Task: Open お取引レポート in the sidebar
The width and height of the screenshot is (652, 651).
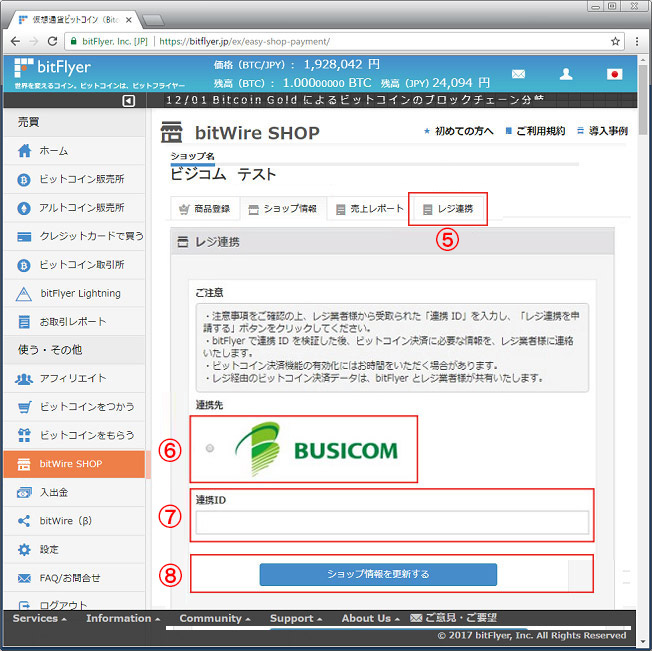Action: 74,321
